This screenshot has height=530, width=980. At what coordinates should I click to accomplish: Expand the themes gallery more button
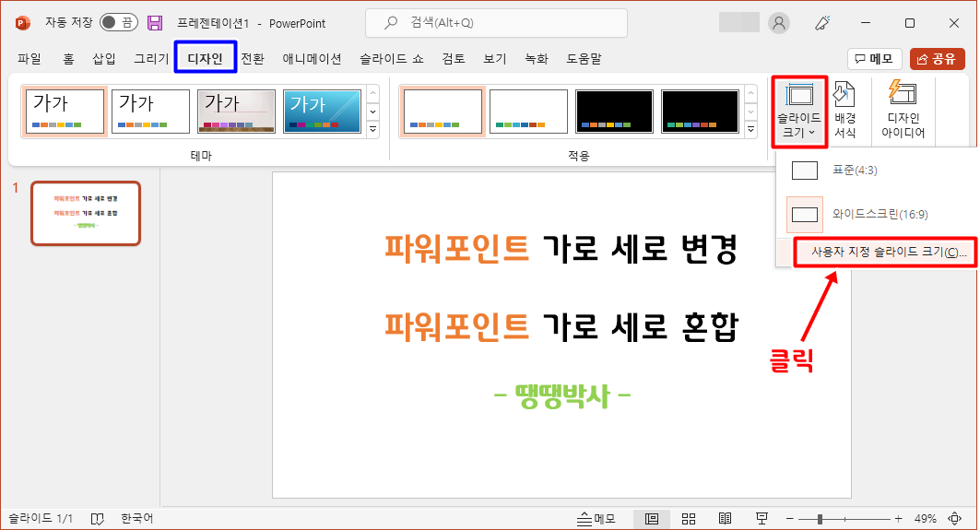pos(373,129)
